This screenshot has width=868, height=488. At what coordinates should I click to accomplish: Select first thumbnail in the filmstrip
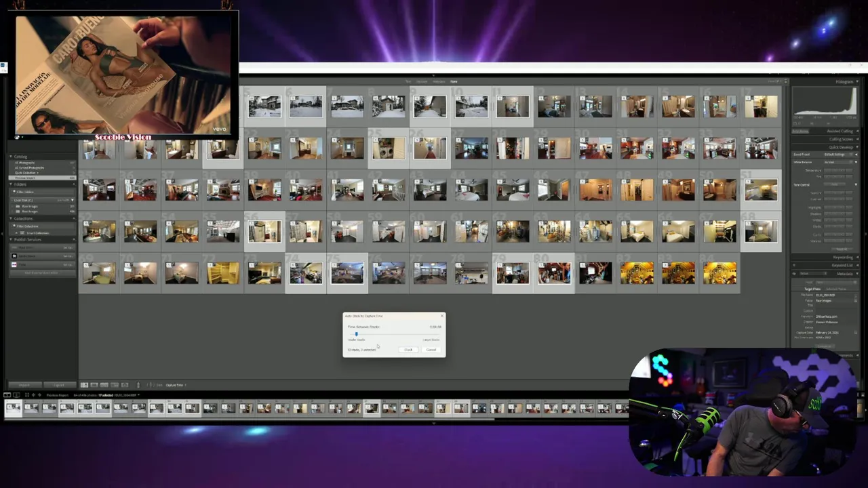click(13, 407)
